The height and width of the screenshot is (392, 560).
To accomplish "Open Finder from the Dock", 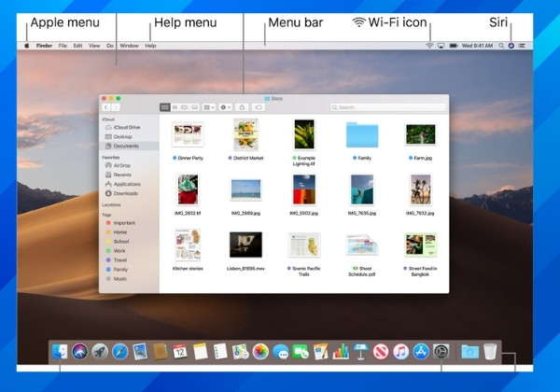I will coord(60,352).
